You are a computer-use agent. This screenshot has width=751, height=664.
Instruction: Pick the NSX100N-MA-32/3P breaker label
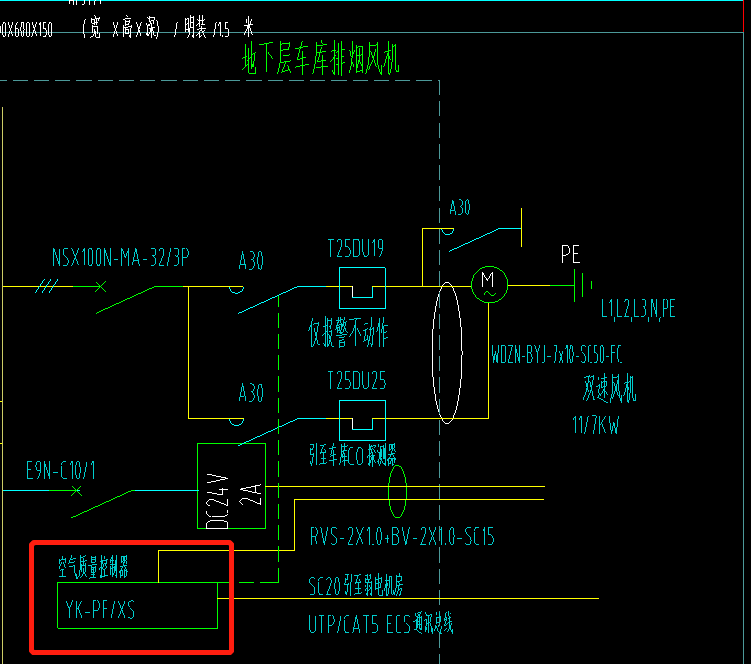coord(121,259)
